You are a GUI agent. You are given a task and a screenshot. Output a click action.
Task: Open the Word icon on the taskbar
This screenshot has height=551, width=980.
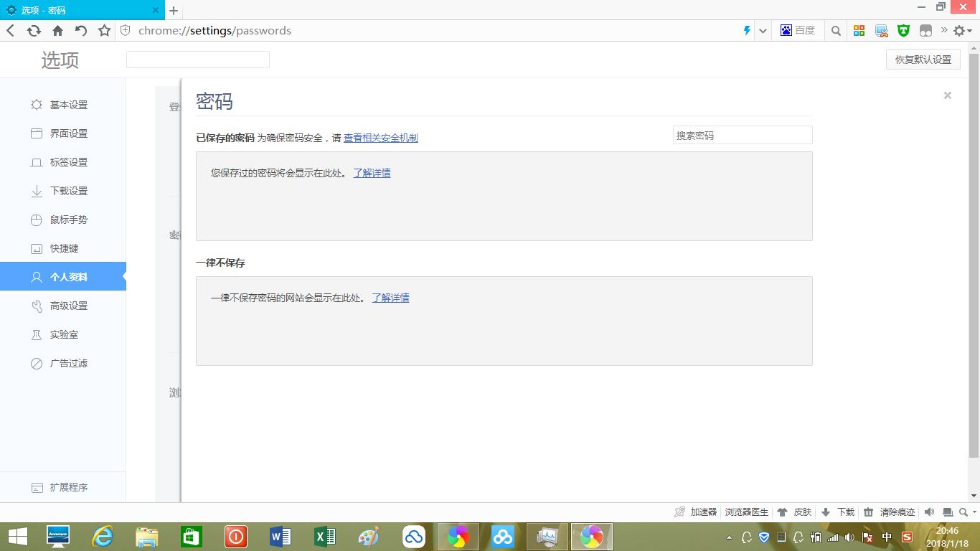(x=281, y=536)
